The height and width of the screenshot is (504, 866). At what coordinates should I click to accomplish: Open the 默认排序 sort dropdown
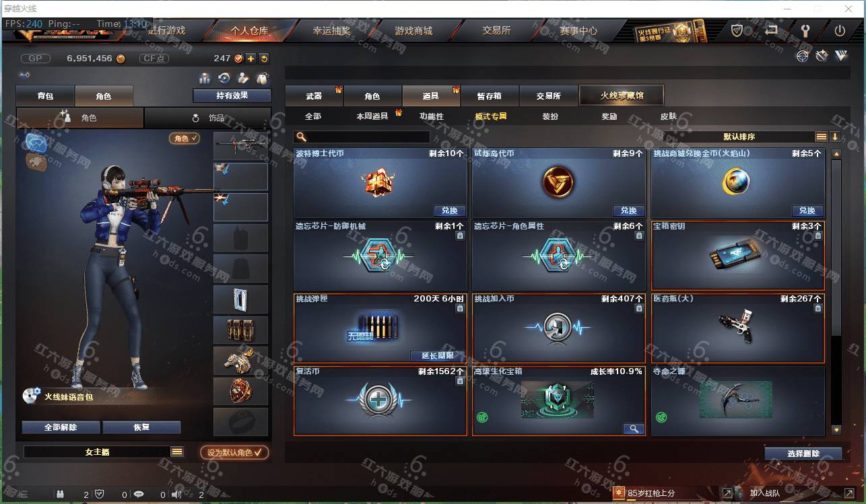point(739,137)
